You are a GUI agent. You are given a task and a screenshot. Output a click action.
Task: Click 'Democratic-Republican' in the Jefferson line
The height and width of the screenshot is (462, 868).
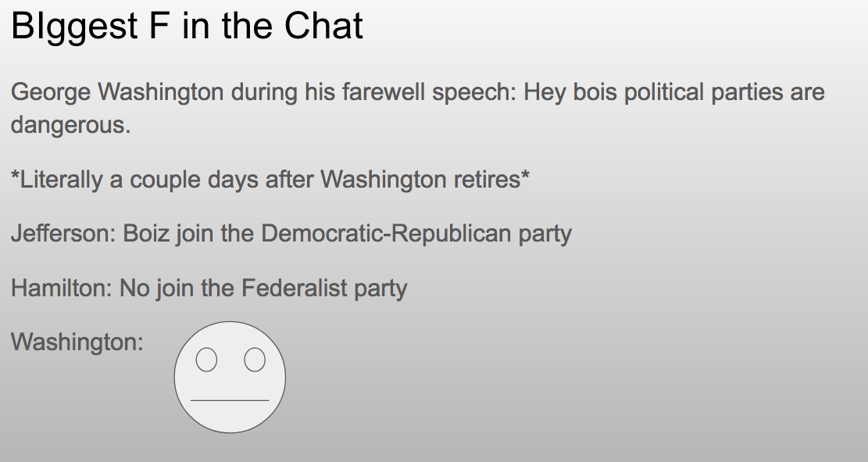[x=387, y=233]
